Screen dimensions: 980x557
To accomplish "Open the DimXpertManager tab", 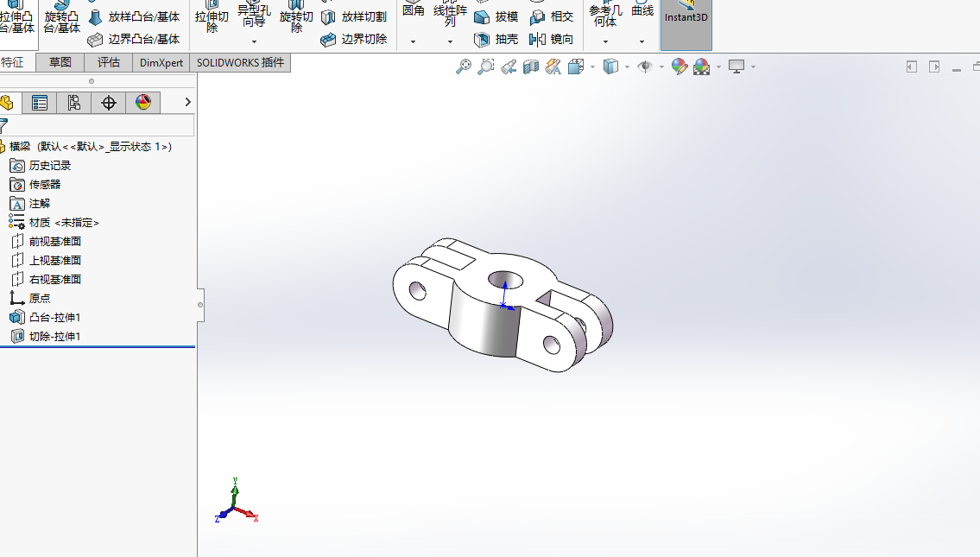I will 109,103.
